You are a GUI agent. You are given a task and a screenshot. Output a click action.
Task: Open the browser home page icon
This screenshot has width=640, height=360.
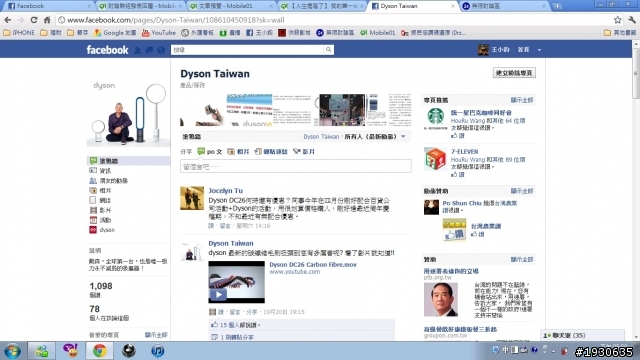tap(47, 20)
